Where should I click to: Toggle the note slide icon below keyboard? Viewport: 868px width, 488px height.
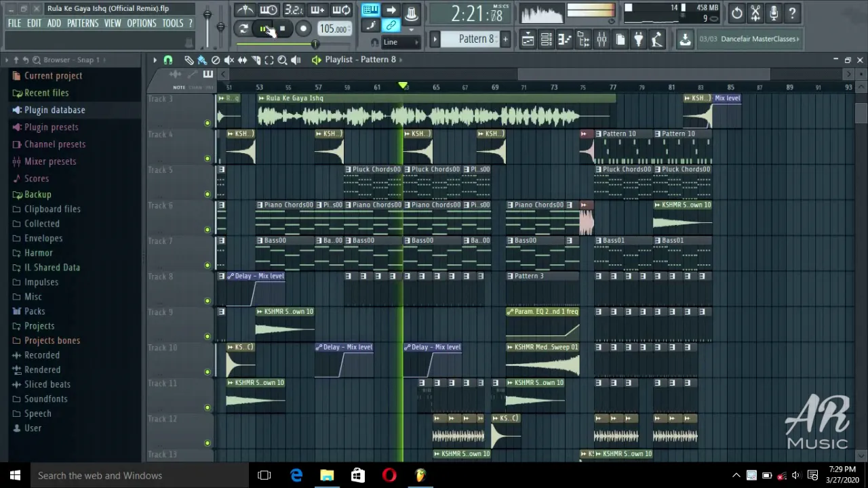370,26
